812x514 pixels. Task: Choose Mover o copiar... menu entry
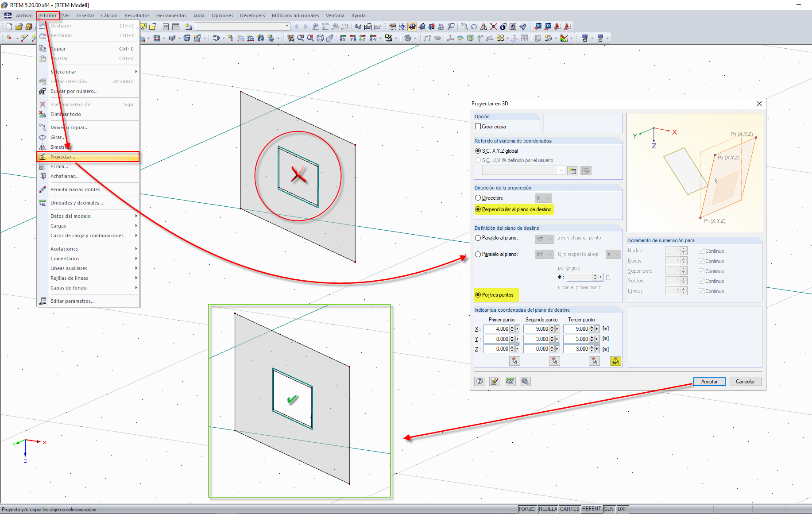(88, 128)
